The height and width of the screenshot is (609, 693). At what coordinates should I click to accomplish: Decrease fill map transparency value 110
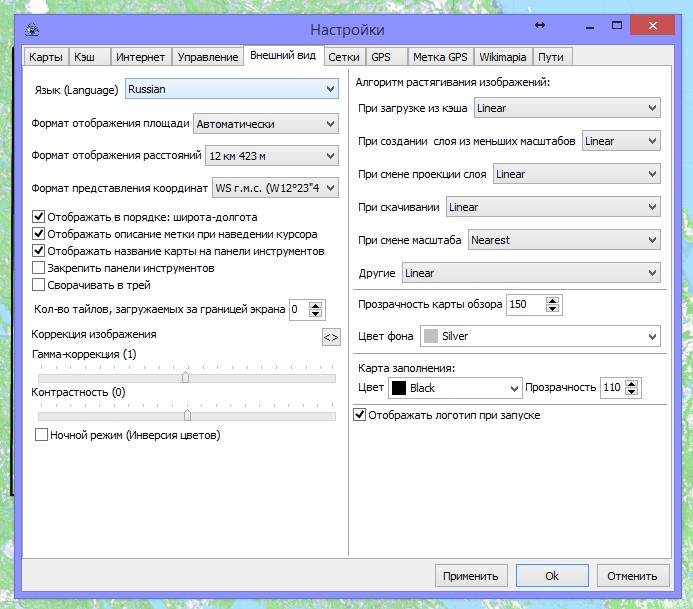click(x=633, y=392)
